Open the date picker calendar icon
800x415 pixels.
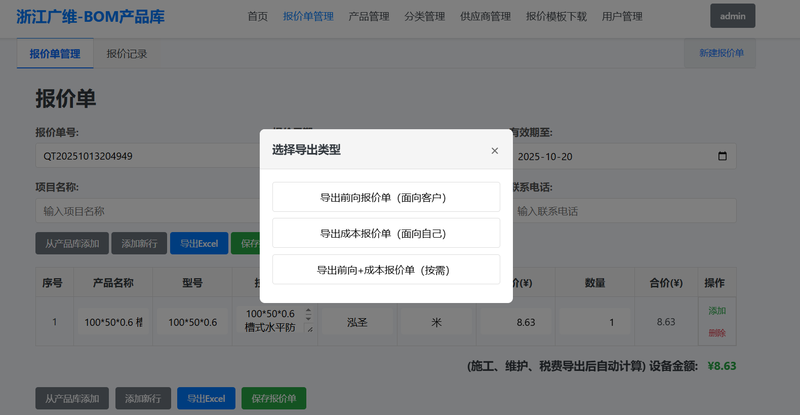point(722,156)
